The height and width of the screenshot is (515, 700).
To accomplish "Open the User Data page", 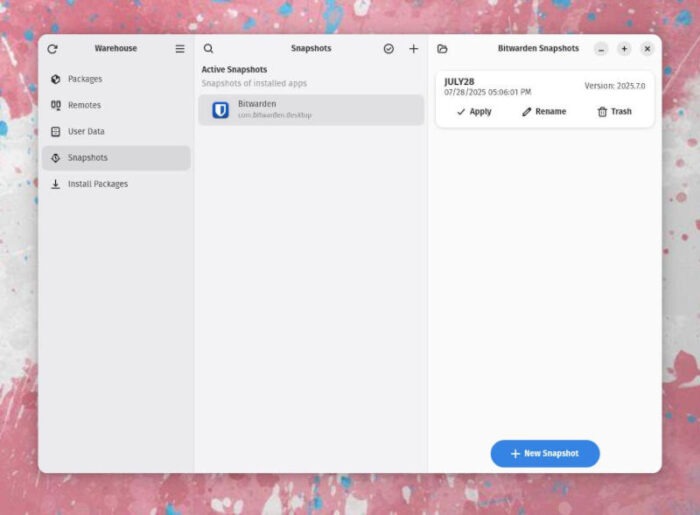I will 116,132.
